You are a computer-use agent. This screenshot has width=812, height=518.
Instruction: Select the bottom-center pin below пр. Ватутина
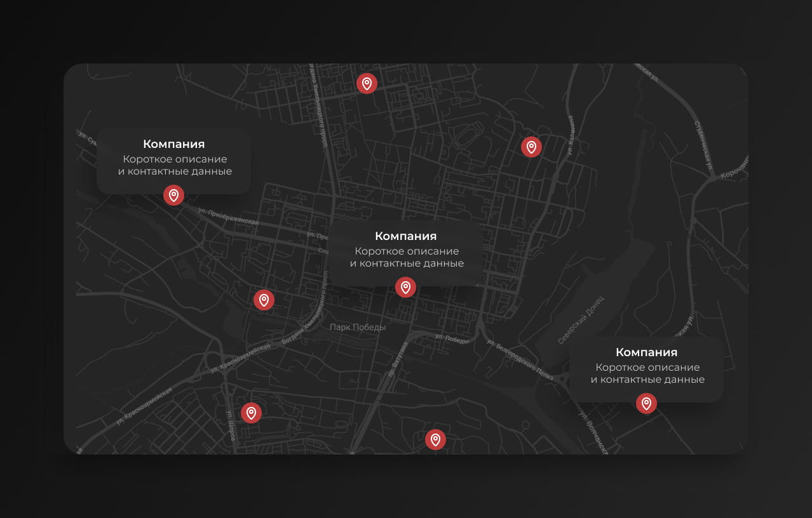435,439
